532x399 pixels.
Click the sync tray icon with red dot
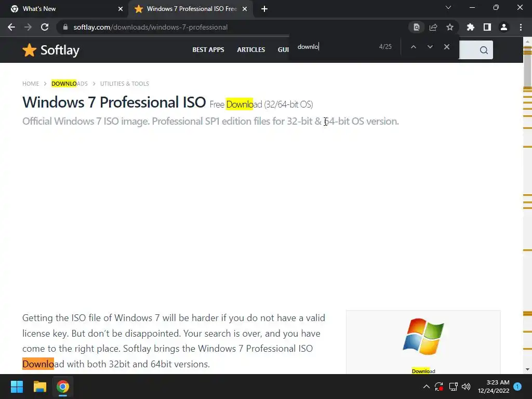point(439,387)
